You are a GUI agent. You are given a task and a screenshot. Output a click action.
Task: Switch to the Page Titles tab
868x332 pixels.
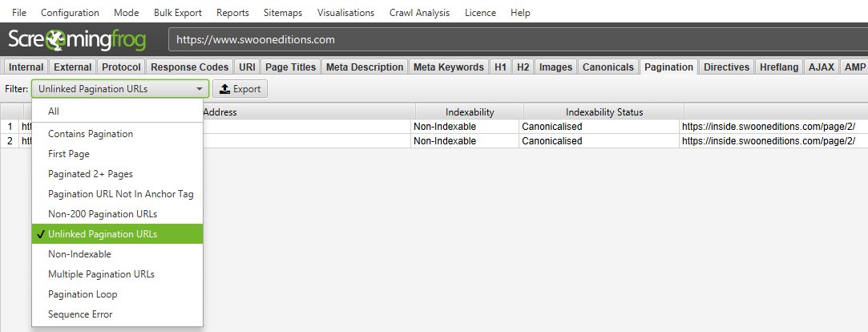click(x=291, y=67)
